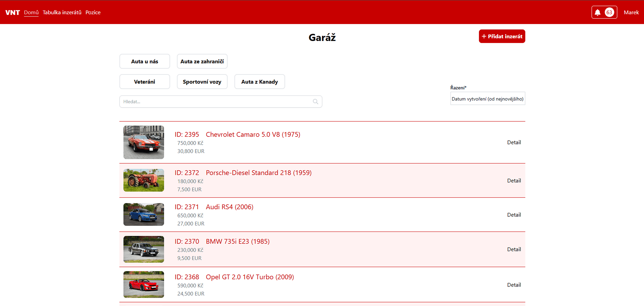Screen dimensions: 644x306
Task: Click the 24,500 EUR price
Action: click(191, 294)
